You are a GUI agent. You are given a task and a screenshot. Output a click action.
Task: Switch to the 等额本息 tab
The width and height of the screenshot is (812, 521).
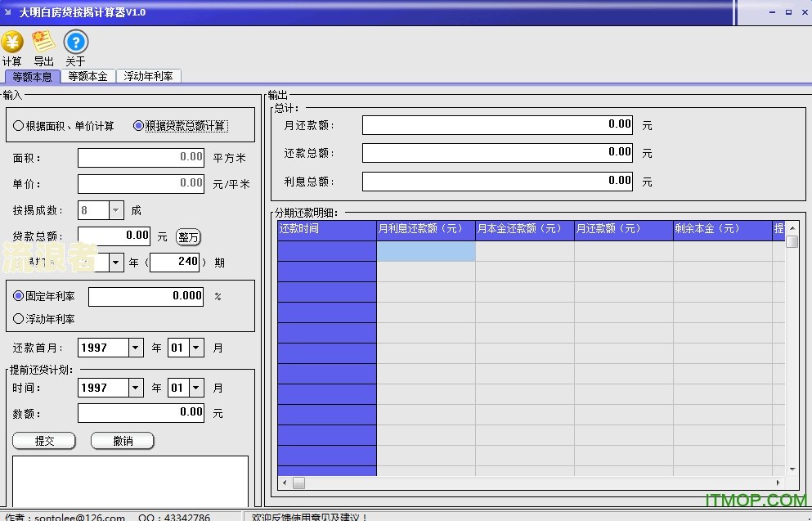tap(32, 77)
